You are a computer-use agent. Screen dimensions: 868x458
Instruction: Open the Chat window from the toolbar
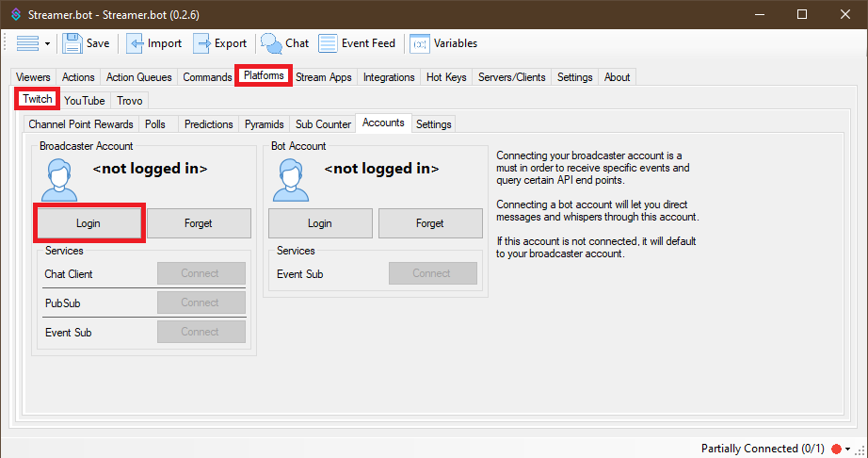pos(284,43)
